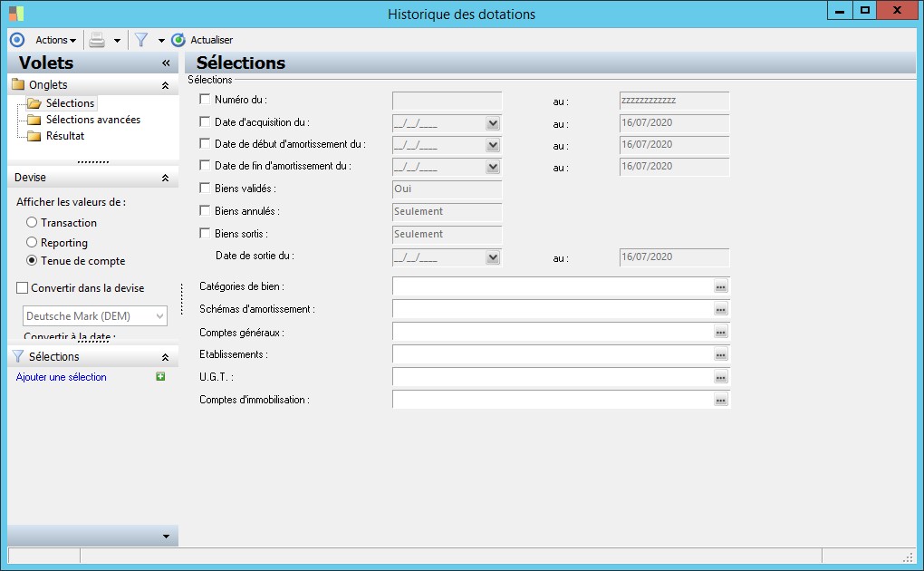The width and height of the screenshot is (924, 571).
Task: Select the Tenue de compte radio button
Action: click(32, 260)
